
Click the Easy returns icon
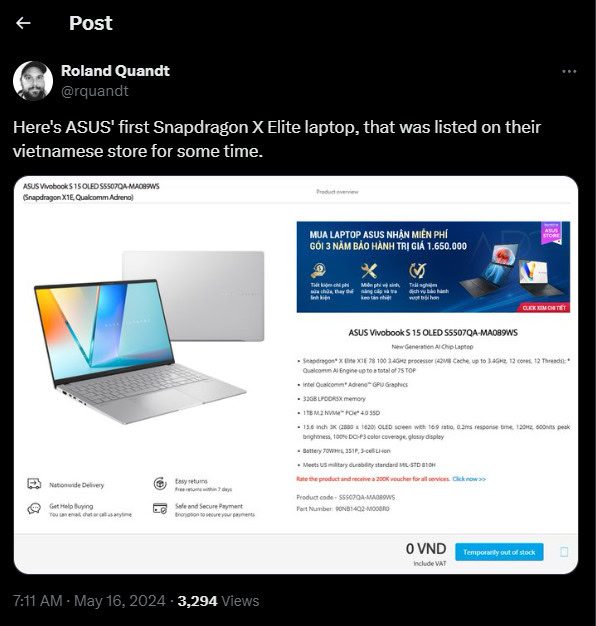(x=160, y=483)
